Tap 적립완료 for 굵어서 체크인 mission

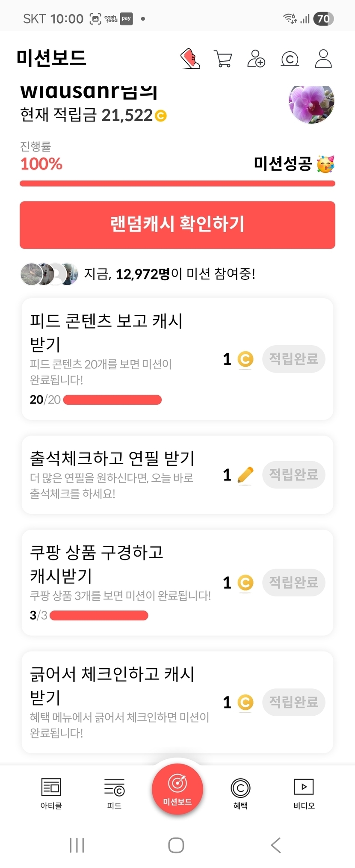(293, 702)
